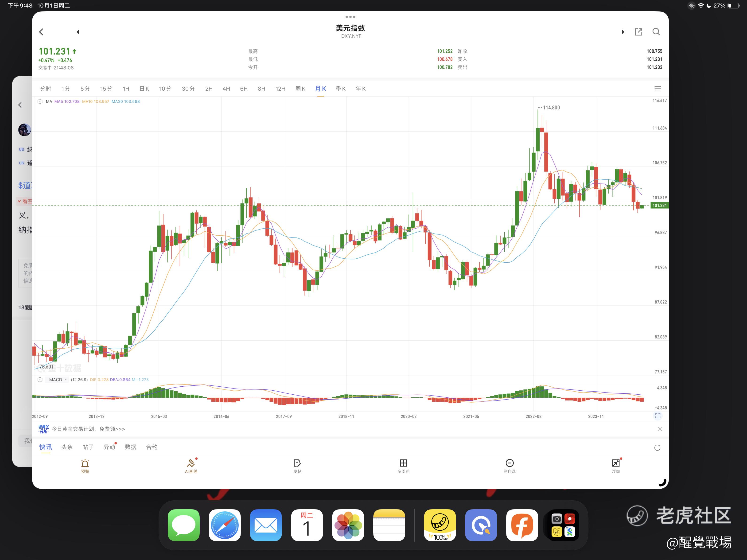The image size is (747, 560).
Task: Switch to the 周K weekly tab
Action: (300, 89)
